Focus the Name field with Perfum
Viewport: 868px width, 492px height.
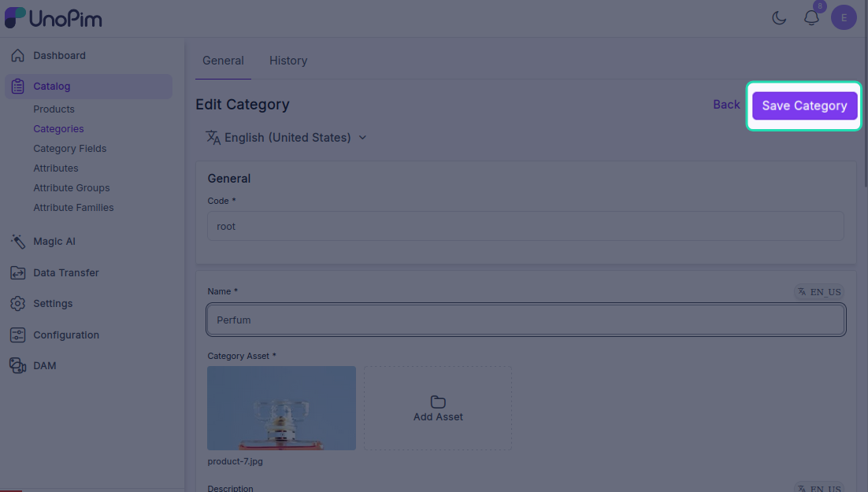pos(525,320)
